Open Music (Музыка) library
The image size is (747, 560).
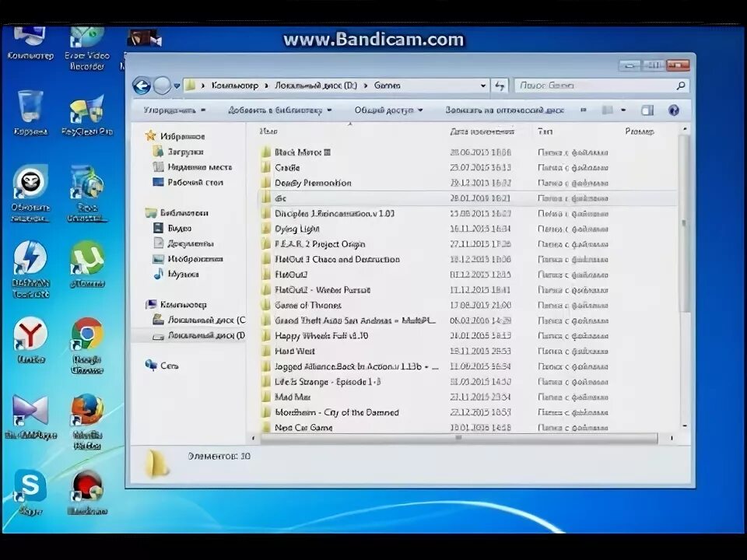[176, 274]
